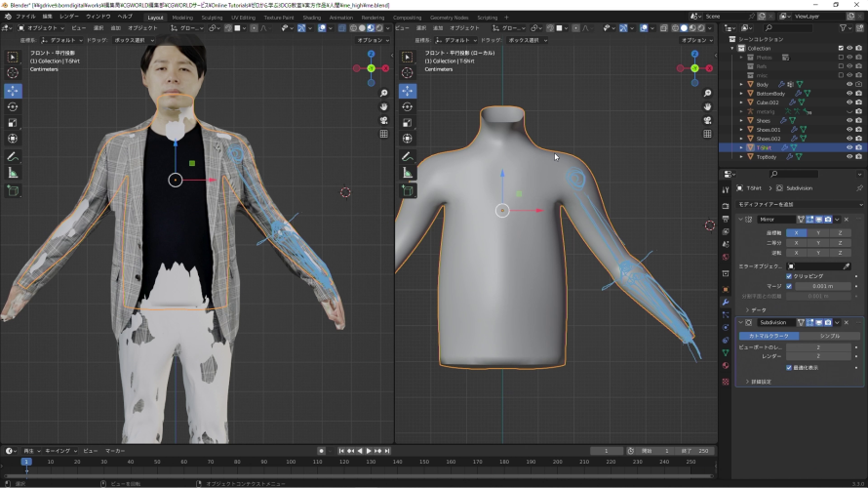This screenshot has width=868, height=488.
Task: Toggle the Clipping checkbox in Mirror modifier
Action: point(790,276)
